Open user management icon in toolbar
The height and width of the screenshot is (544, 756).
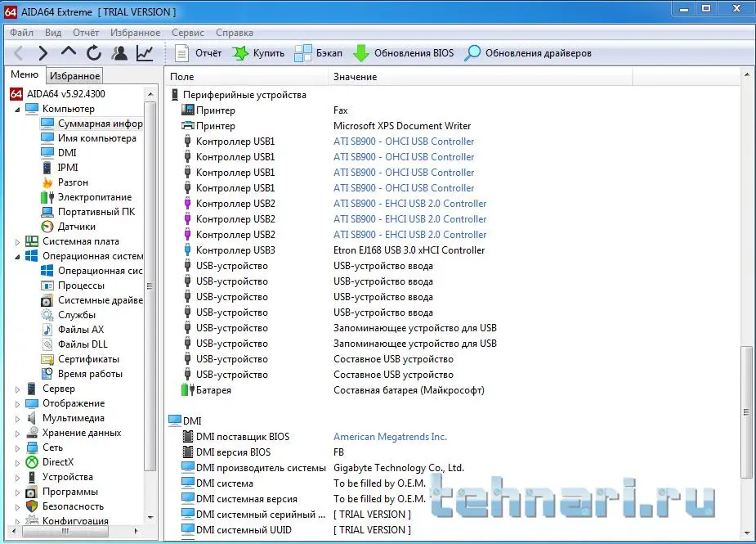(119, 53)
